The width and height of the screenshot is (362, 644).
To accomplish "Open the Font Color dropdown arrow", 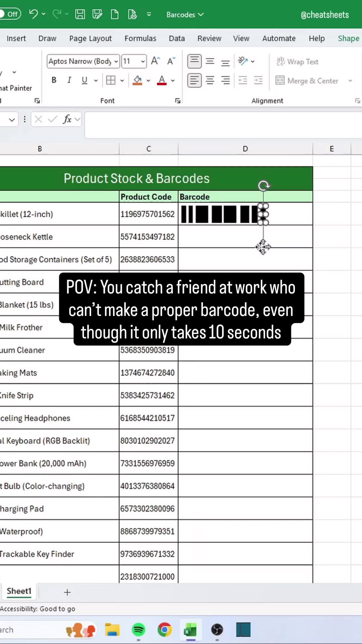I will point(173,80).
